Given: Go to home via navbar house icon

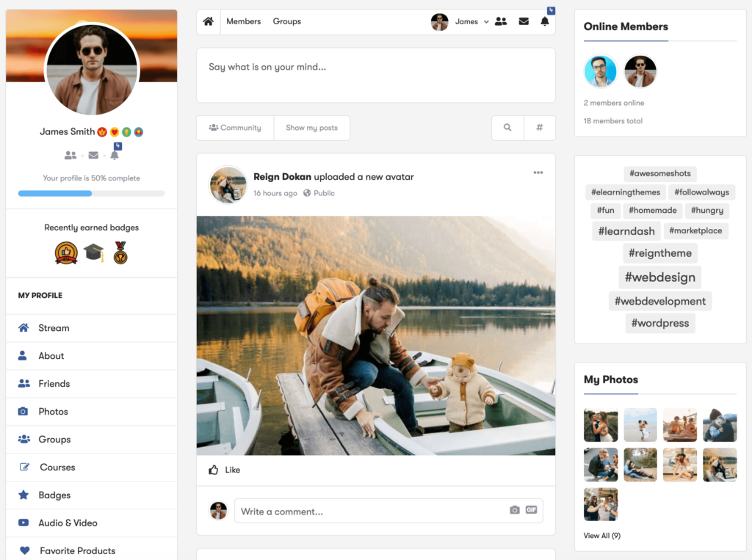Looking at the screenshot, I should pos(208,21).
